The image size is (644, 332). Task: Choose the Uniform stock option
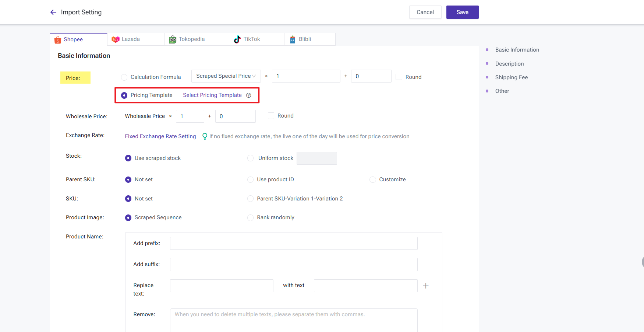coord(251,158)
